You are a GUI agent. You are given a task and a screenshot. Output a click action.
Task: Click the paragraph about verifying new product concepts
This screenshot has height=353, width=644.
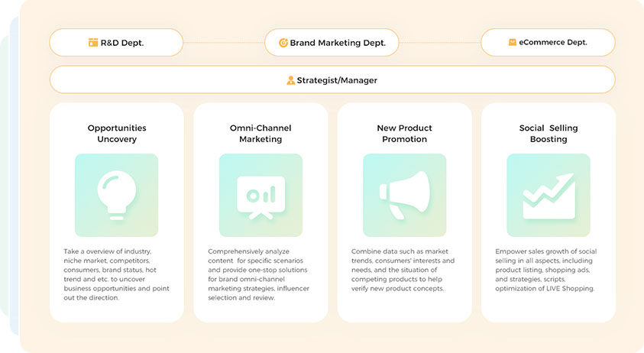[403, 270]
